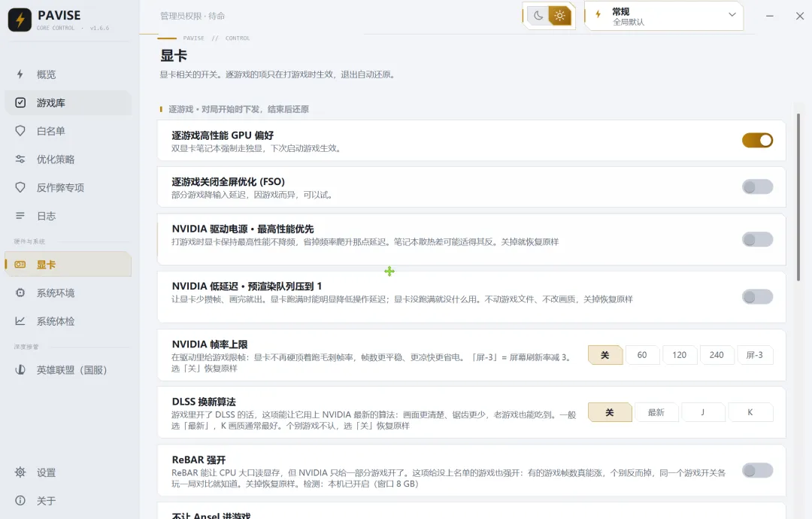
Task: Click the profile lightning bolt icon
Action: [x=598, y=14]
